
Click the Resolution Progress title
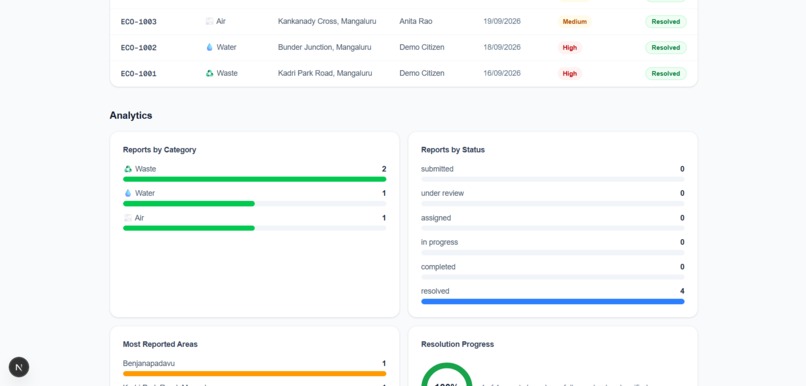tap(457, 344)
